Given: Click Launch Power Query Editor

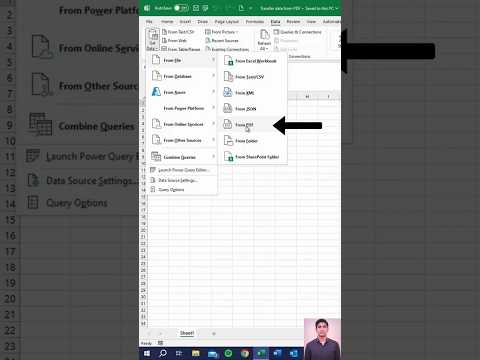Looking at the screenshot, I should click(x=183, y=170).
